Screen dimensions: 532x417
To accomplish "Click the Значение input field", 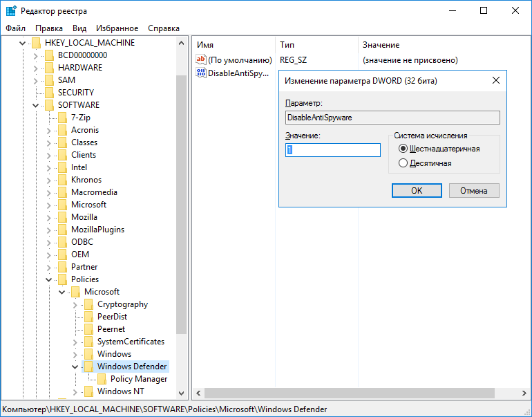I will pos(333,150).
